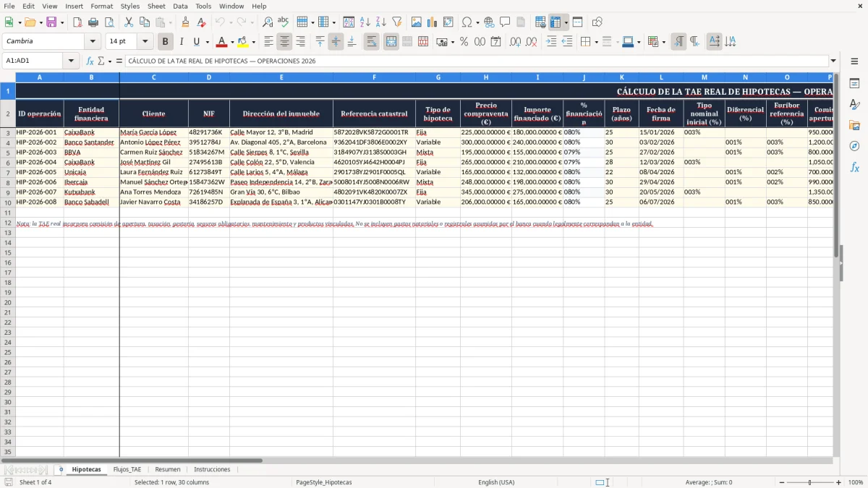Click the 100% zoom level in status bar

[x=856, y=482]
